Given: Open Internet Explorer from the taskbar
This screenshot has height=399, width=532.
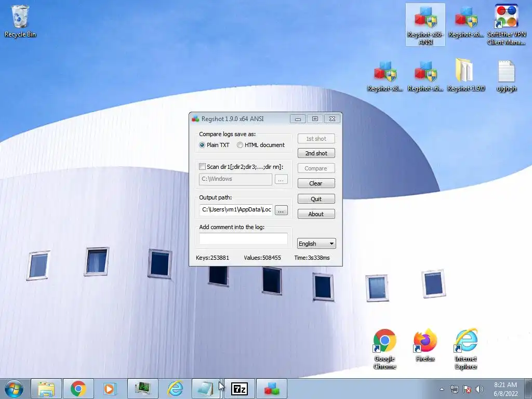Looking at the screenshot, I should [x=175, y=389].
